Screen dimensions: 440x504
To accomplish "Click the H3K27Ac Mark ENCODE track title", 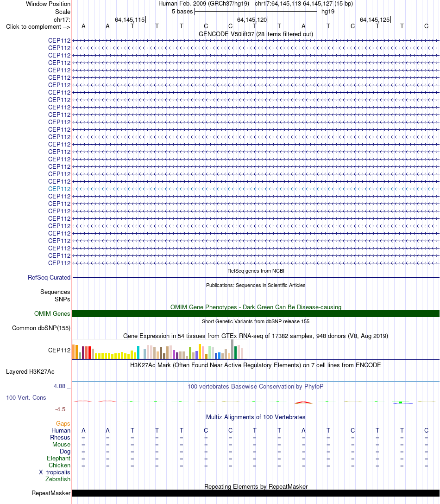I will [x=256, y=365].
